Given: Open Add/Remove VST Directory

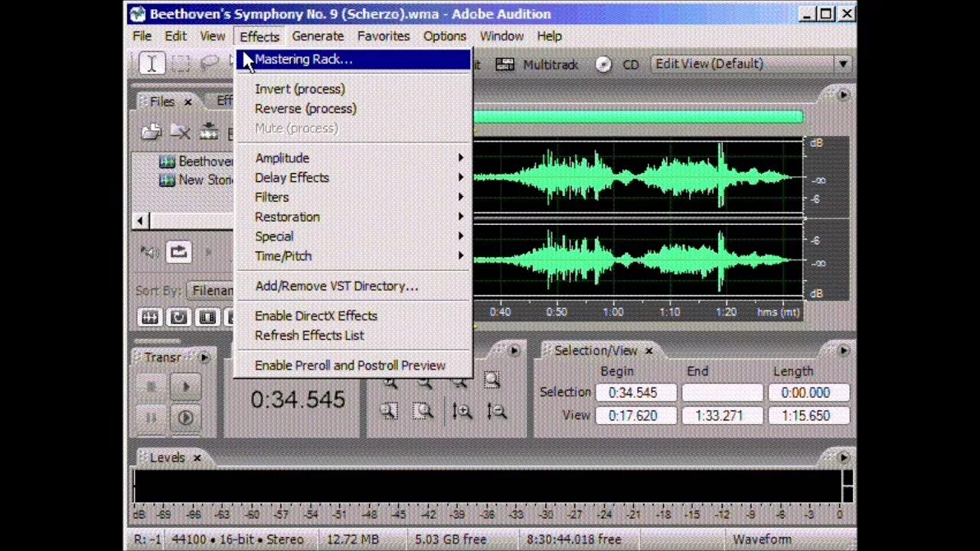Looking at the screenshot, I should [x=353, y=286].
